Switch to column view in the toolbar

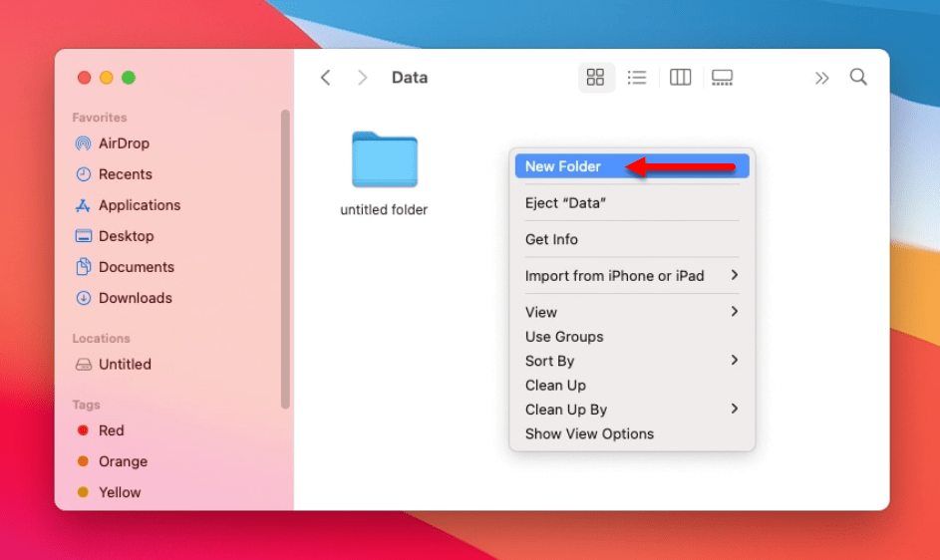click(x=680, y=78)
